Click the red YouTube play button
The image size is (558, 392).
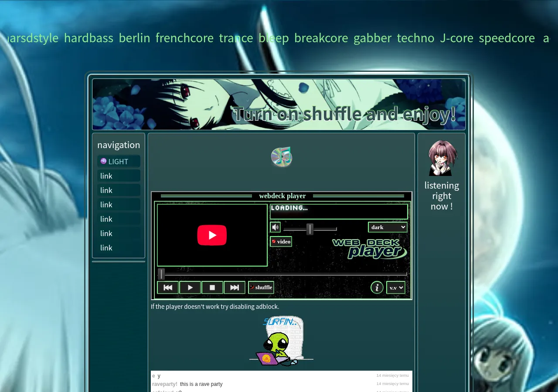click(212, 235)
